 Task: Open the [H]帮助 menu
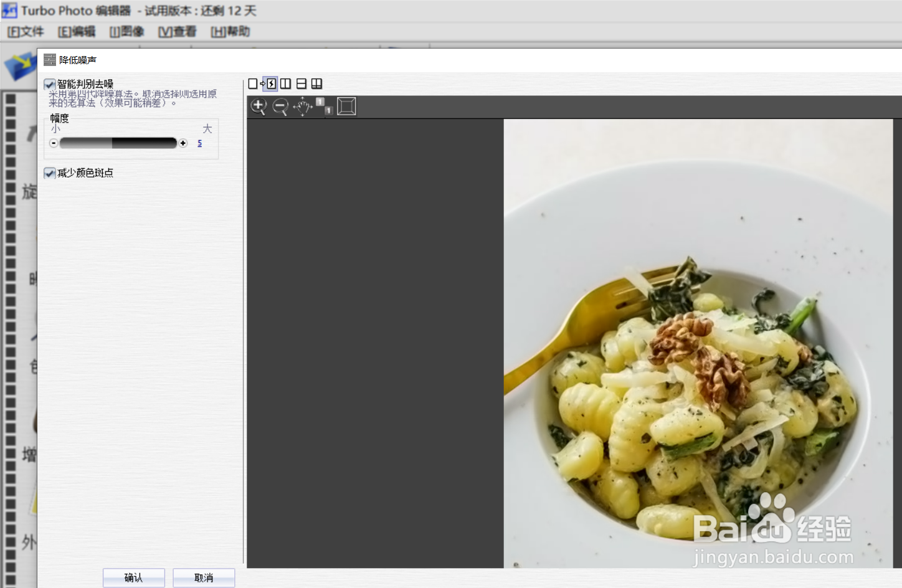click(x=230, y=32)
